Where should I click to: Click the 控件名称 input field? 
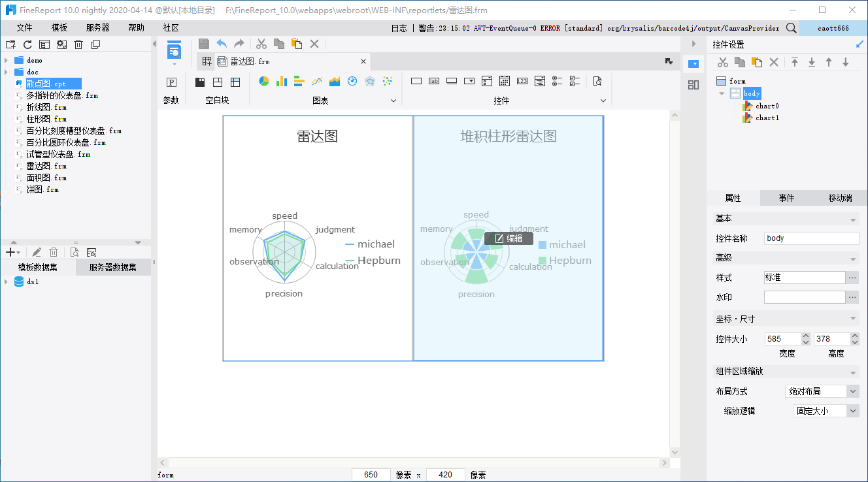[811, 238]
